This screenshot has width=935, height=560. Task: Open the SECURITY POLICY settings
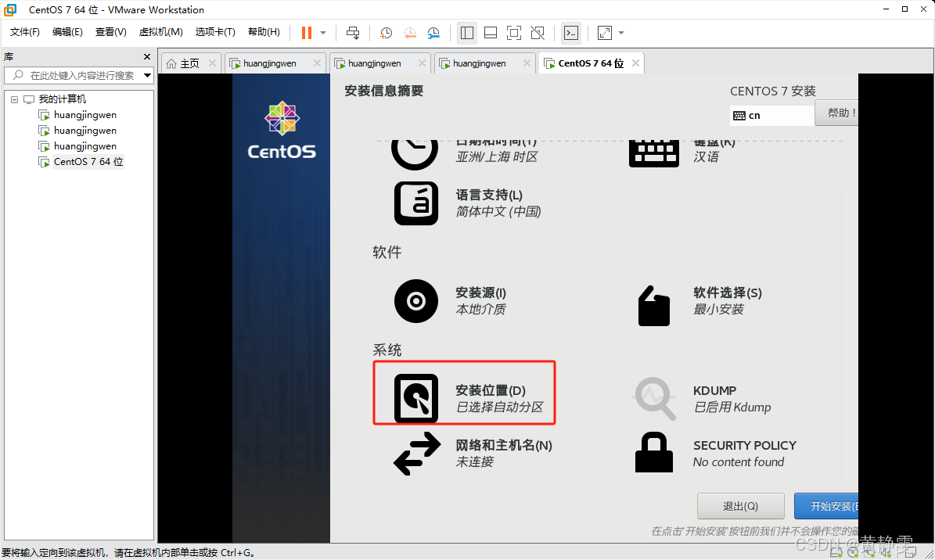tap(715, 454)
